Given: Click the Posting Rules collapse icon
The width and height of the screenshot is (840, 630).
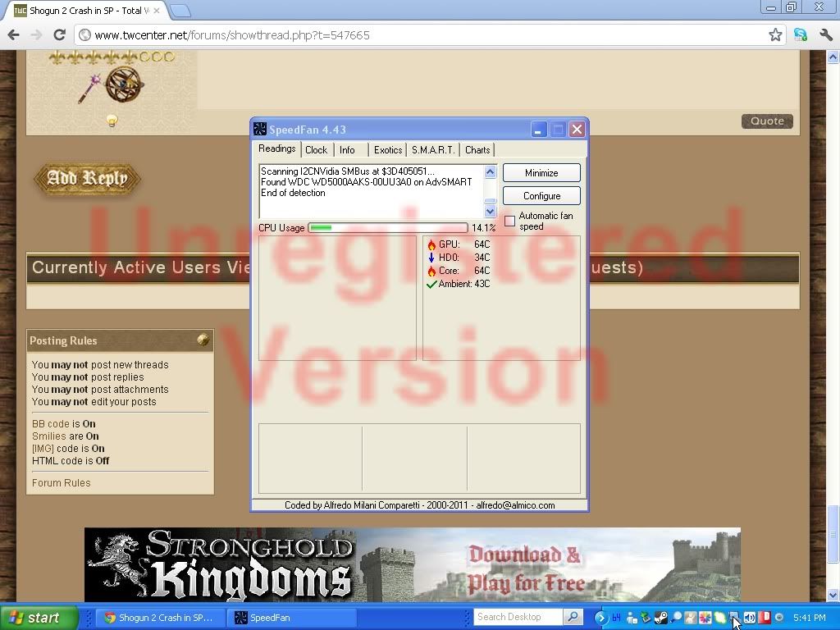Looking at the screenshot, I should (203, 340).
